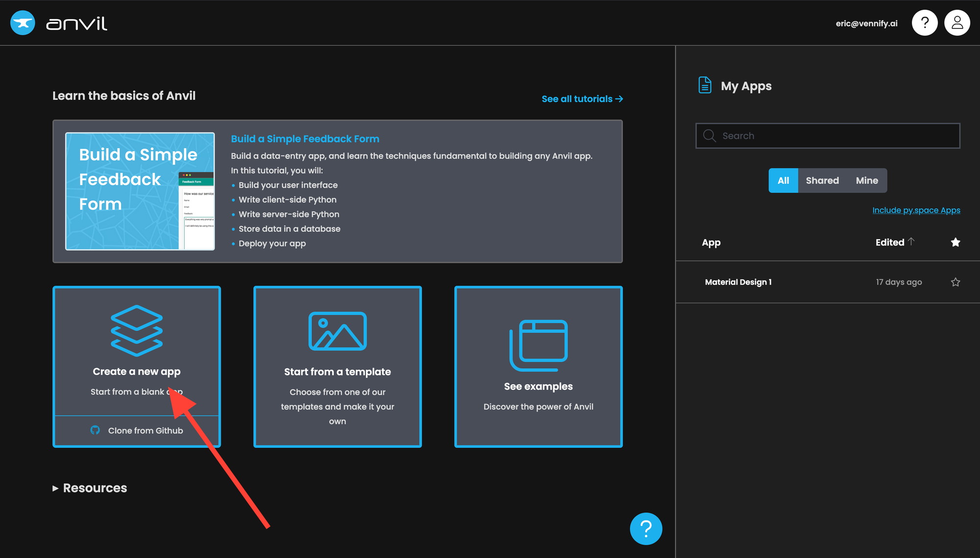Click the See examples window icon
This screenshot has height=558, width=980.
pos(539,345)
